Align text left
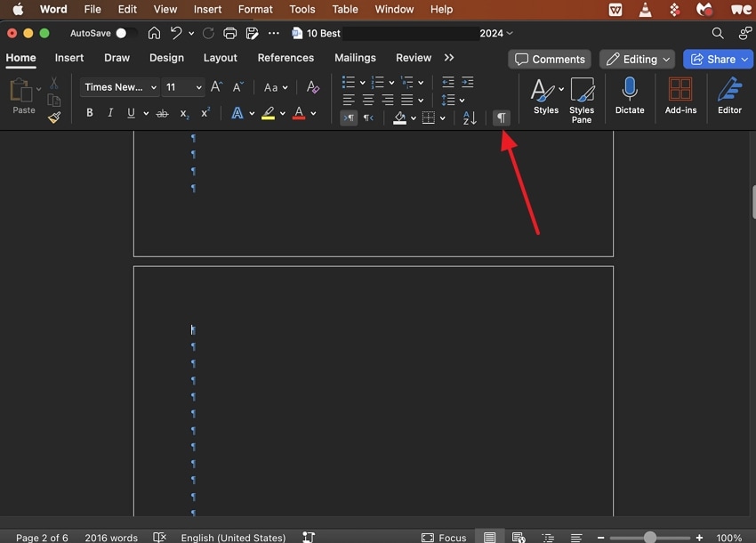756x543 pixels. pos(349,100)
